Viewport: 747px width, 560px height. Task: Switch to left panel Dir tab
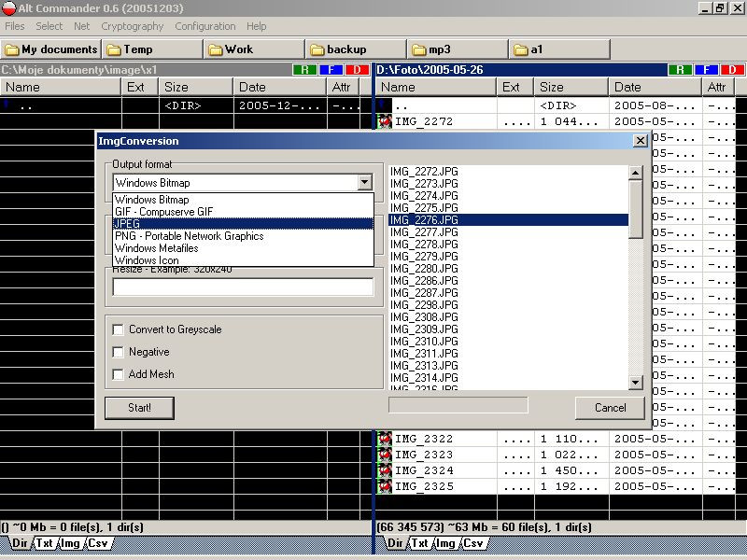coord(20,543)
